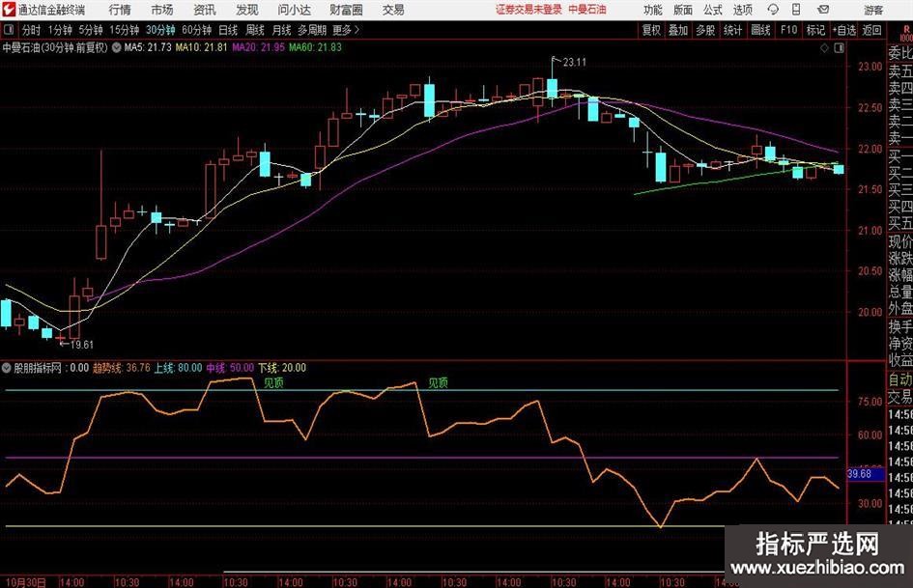Click the diamond icon at chart top right
This screenshot has height=588, width=913.
point(824,48)
